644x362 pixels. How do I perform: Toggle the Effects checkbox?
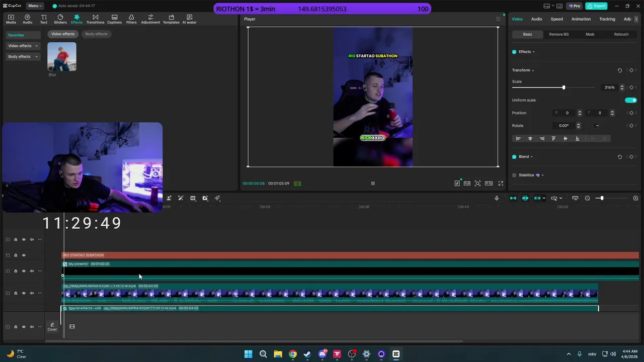coord(514,52)
